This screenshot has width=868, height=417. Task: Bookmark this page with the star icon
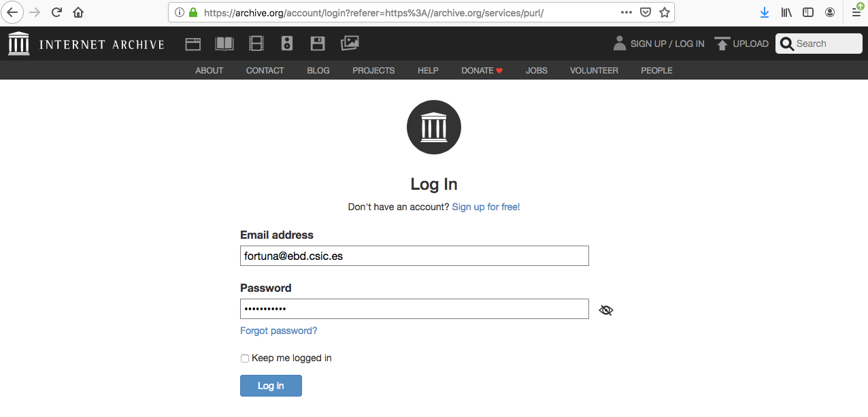[x=665, y=12]
